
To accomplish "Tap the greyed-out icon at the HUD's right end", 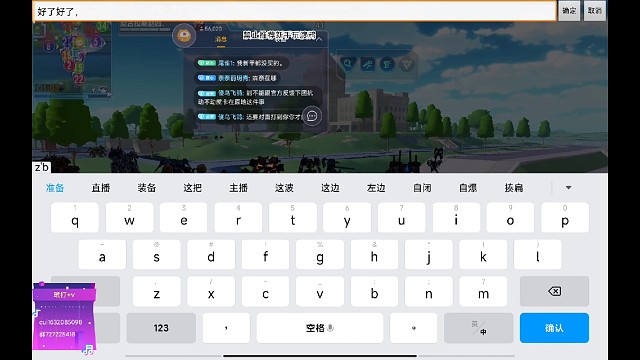I will (x=407, y=64).
